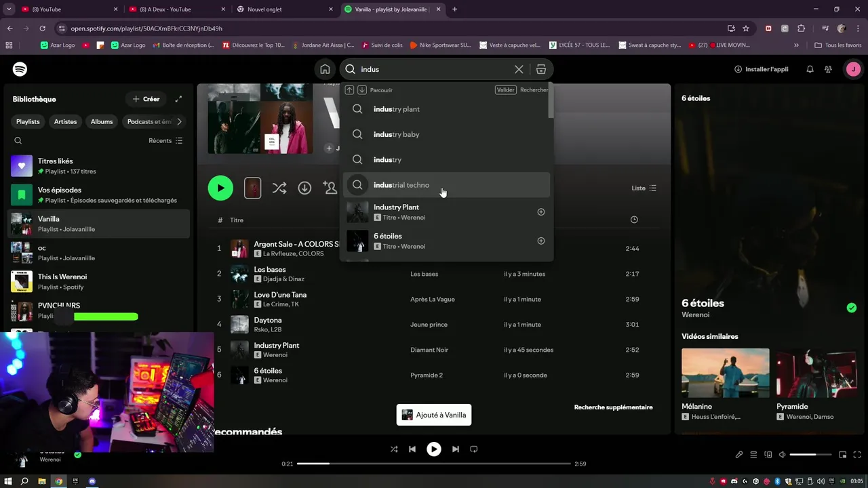Open Vos épisodes in library

pyautogui.click(x=99, y=195)
